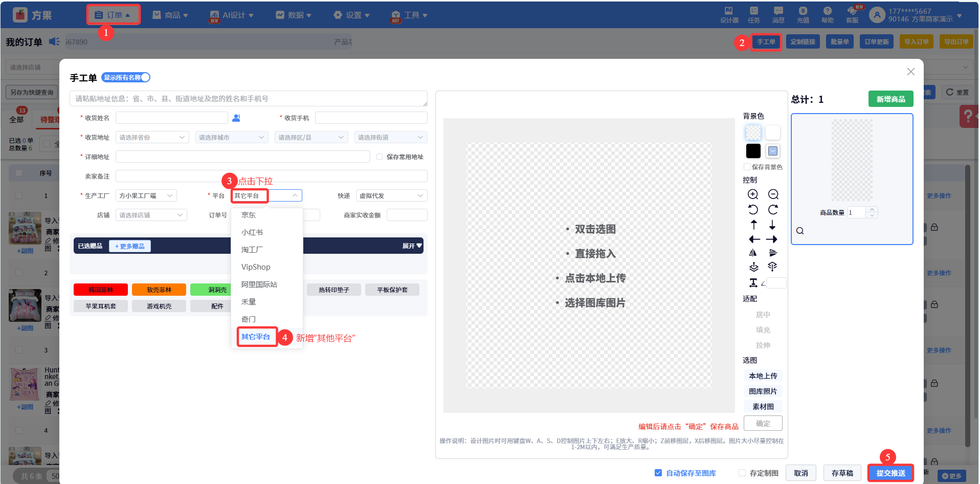Flip the image vertically
The height and width of the screenshot is (484, 980).
tap(773, 253)
